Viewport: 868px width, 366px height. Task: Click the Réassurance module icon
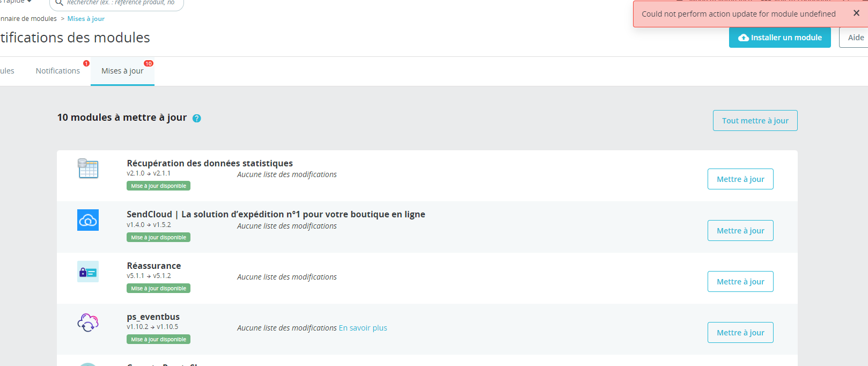point(88,272)
